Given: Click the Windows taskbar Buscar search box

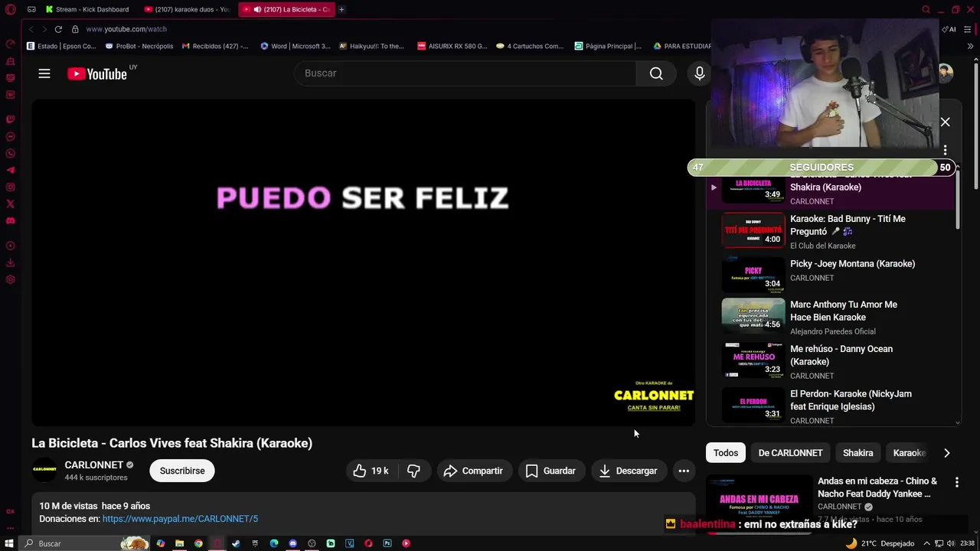Looking at the screenshot, I should click(x=84, y=543).
